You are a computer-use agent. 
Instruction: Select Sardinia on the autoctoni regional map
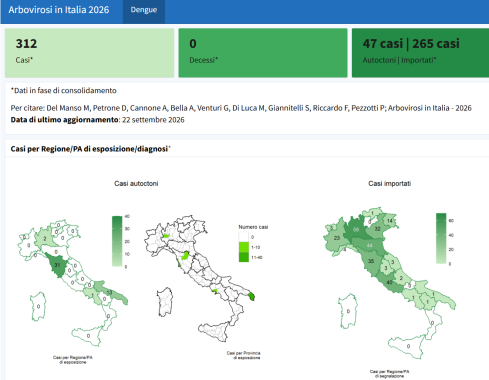point(38,306)
